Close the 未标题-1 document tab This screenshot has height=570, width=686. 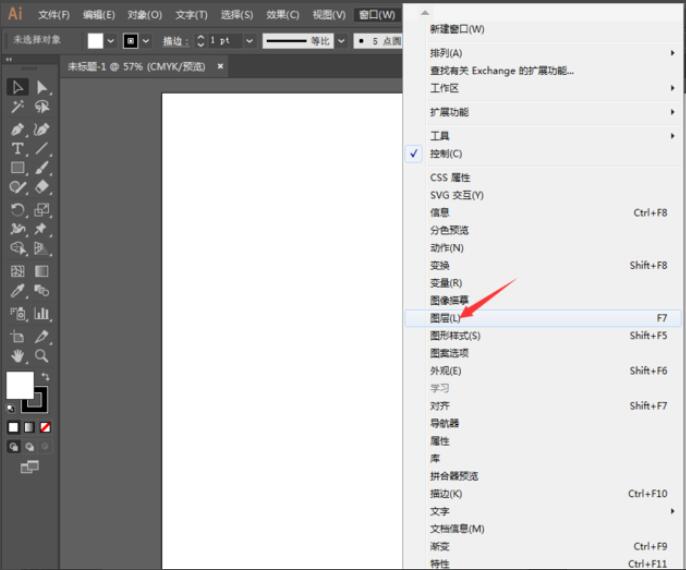click(x=220, y=66)
